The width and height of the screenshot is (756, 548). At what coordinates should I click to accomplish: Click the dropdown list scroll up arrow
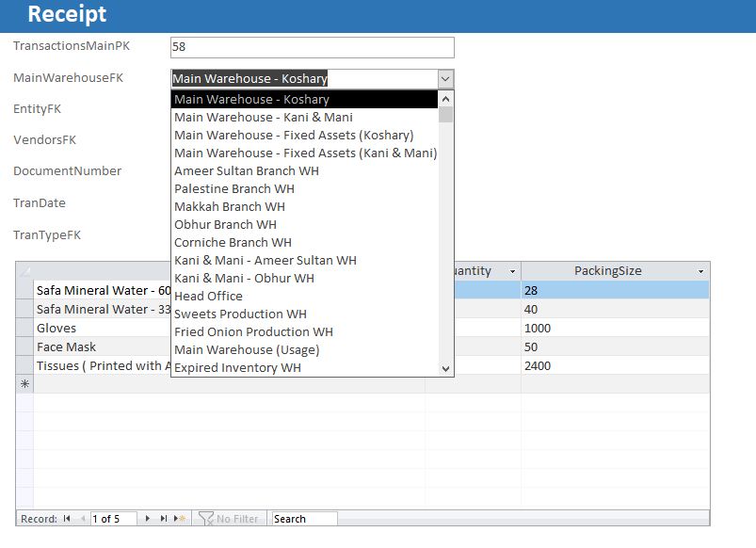point(446,99)
